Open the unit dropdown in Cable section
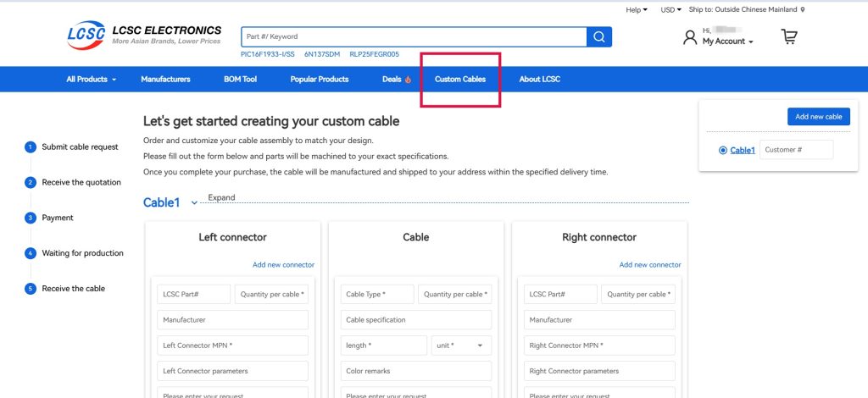 pyautogui.click(x=462, y=345)
